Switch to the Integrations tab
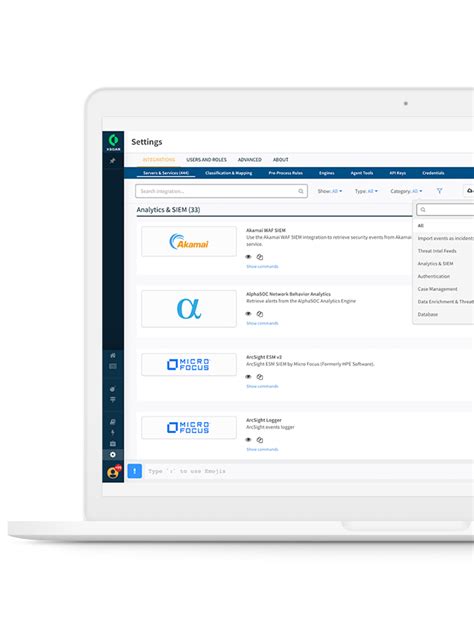This screenshot has width=474, height=630. pos(159,160)
